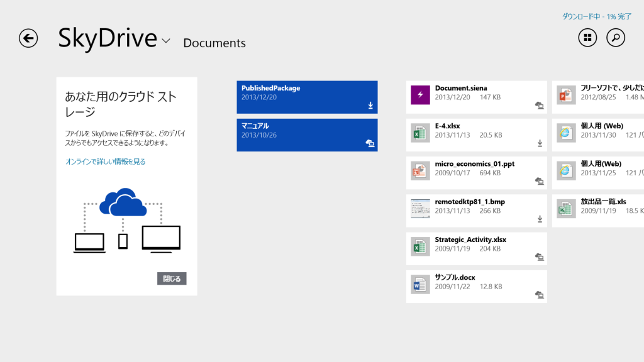Click the cloud status icon on micro_economics_01.ppt
This screenshot has width=644, height=362.
pyautogui.click(x=540, y=181)
